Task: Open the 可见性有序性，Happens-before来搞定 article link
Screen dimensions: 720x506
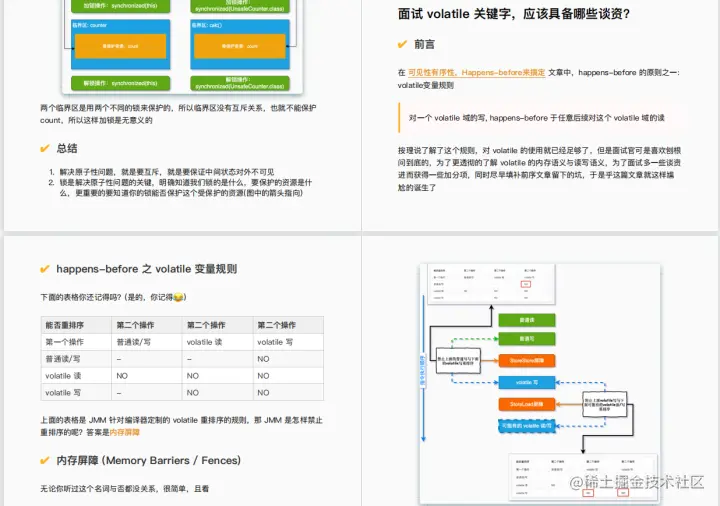Action: [476, 73]
